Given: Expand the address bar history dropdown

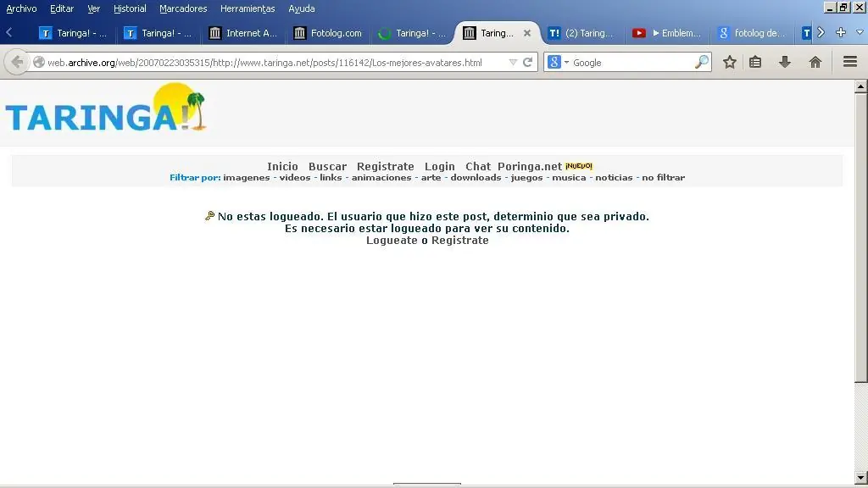Looking at the screenshot, I should 514,62.
